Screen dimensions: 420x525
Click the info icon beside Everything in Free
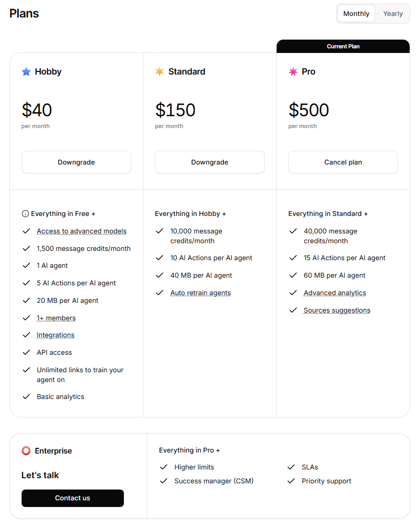coord(26,213)
